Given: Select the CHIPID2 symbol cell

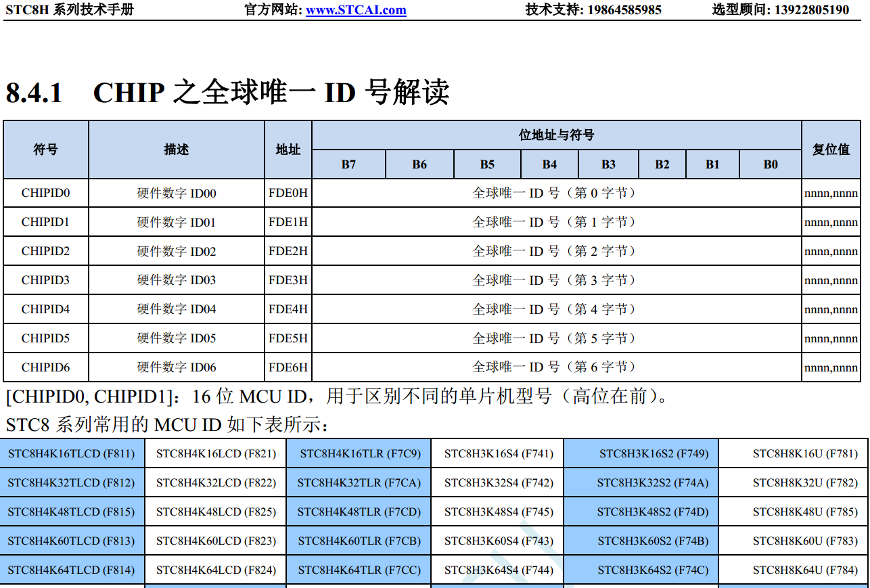Looking at the screenshot, I should click(x=46, y=251).
